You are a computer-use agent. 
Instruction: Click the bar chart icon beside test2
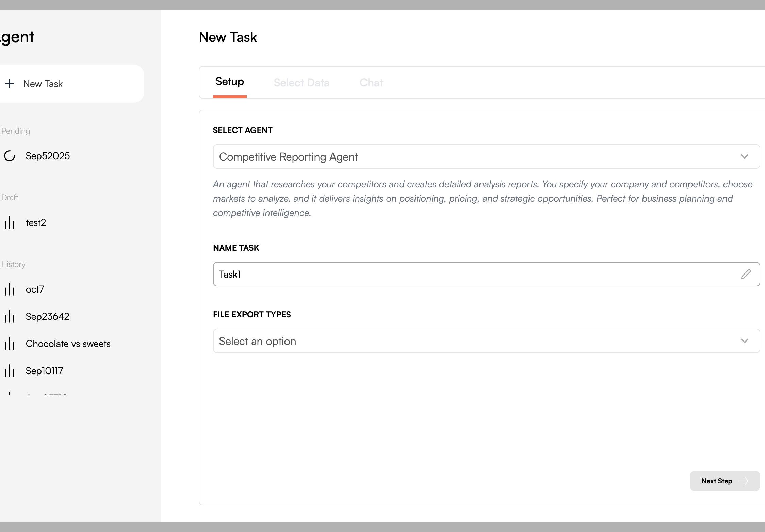click(10, 223)
